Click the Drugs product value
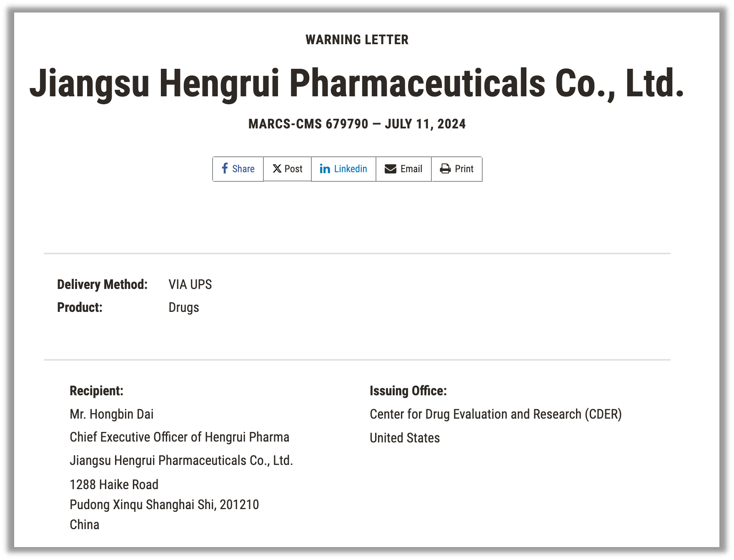 [184, 308]
